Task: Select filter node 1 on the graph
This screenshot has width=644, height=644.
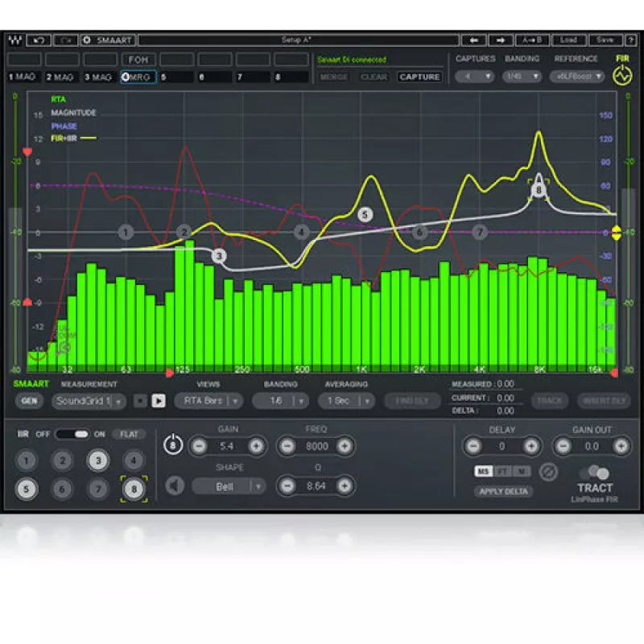Action: pos(126,233)
